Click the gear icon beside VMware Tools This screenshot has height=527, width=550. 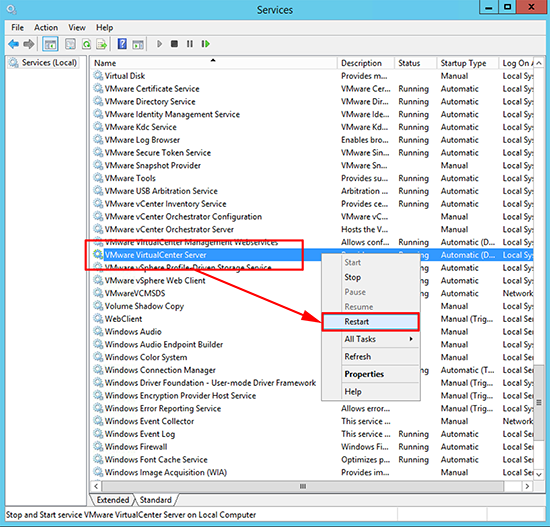(98, 178)
